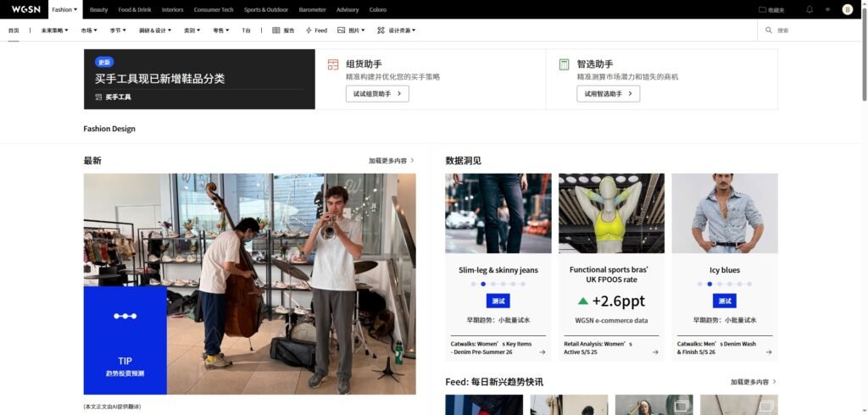Switch to the Beauty section
Viewport: 868px width, 415px height.
tap(99, 9)
